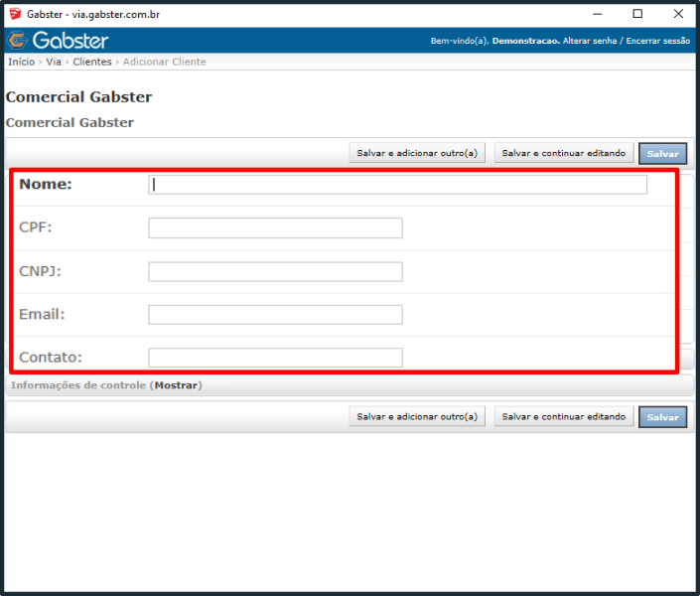Click the lower blue Salvar button
Viewport: 700px width, 596px height.
[x=662, y=417]
